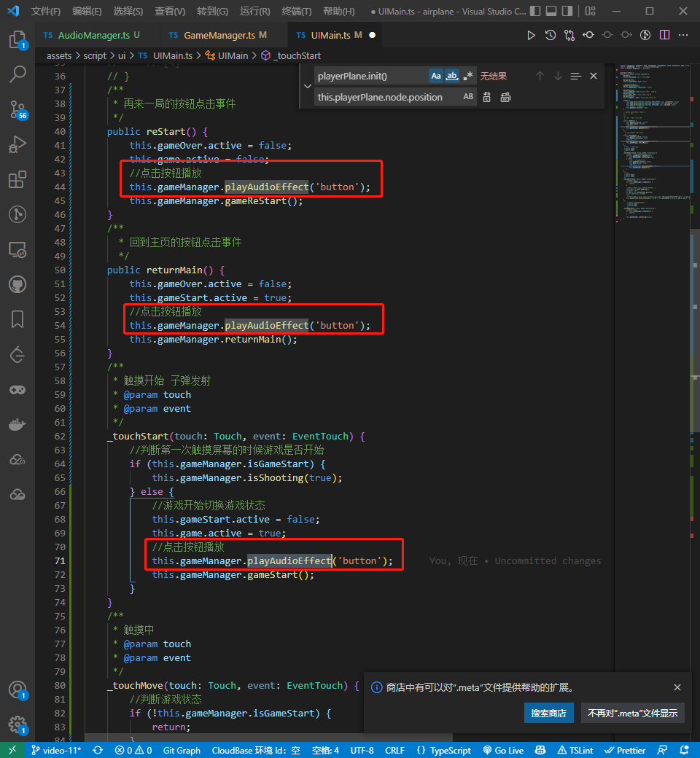Open editor More Actions ellipsis menu
Viewport: 700px width, 758px height.
(x=683, y=35)
